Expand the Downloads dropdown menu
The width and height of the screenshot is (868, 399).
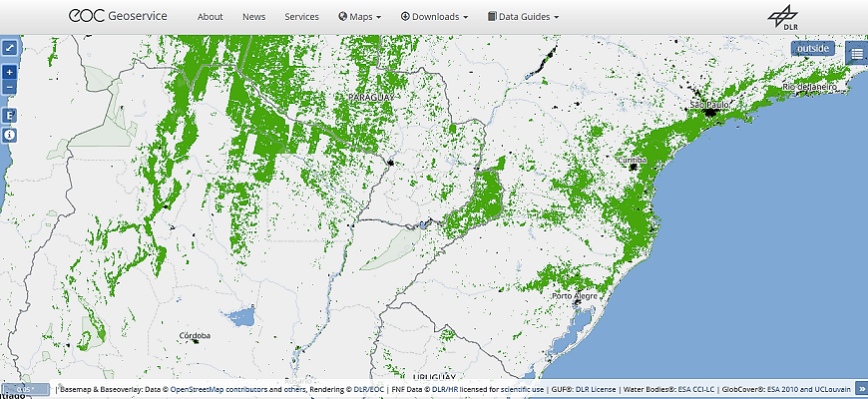point(434,17)
